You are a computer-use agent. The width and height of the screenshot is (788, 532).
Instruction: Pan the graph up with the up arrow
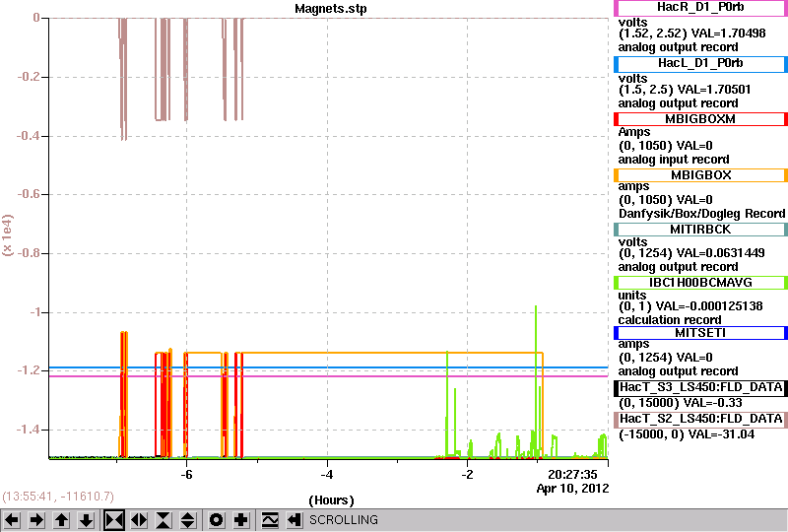tap(61, 520)
